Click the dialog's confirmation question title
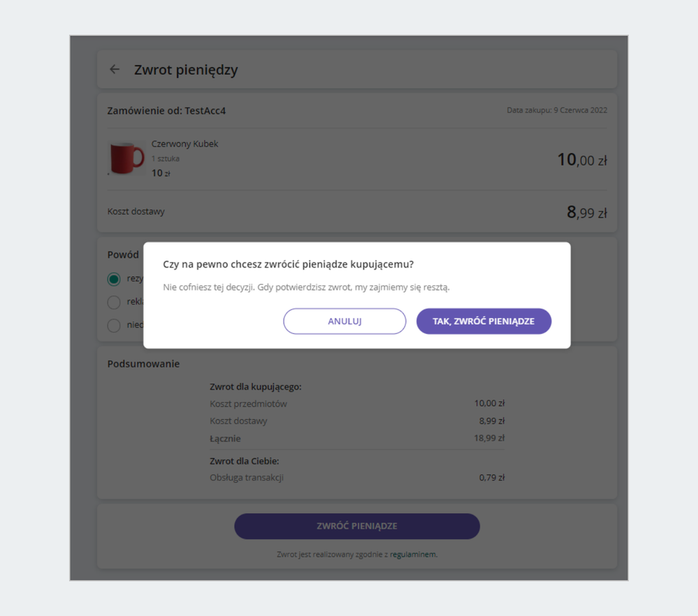Image resolution: width=698 pixels, height=616 pixels. coord(288,265)
